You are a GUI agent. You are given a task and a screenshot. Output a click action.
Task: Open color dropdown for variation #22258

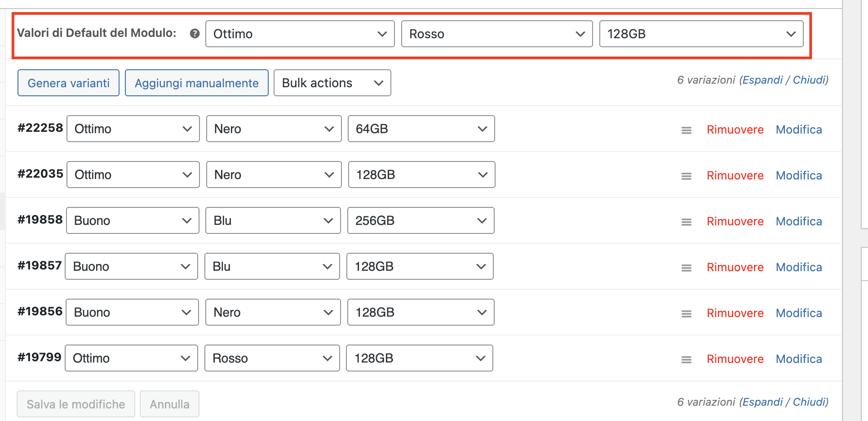pos(274,129)
